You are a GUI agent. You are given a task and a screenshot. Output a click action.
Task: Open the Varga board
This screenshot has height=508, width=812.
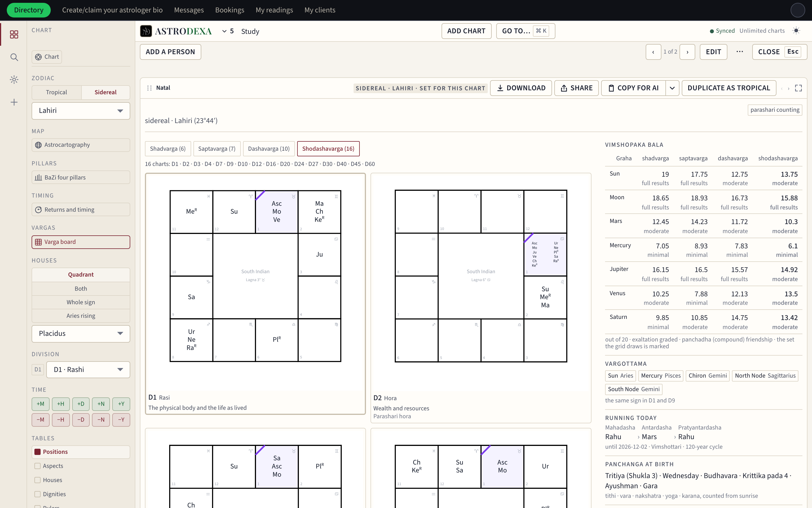pyautogui.click(x=81, y=242)
